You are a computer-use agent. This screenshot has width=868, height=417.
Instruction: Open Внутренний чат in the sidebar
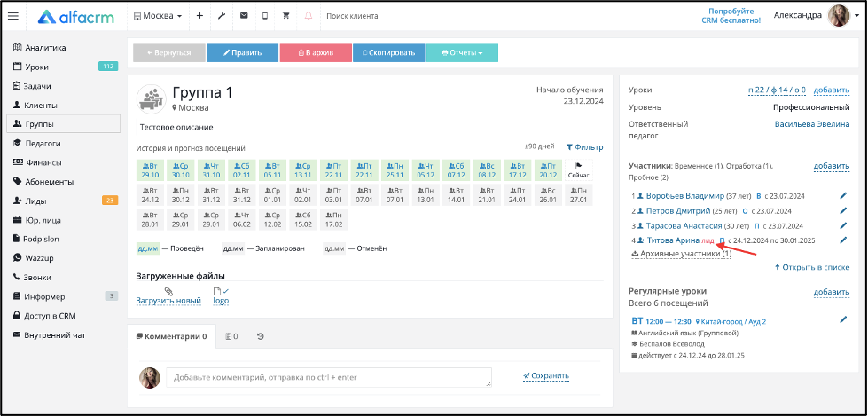tap(49, 335)
